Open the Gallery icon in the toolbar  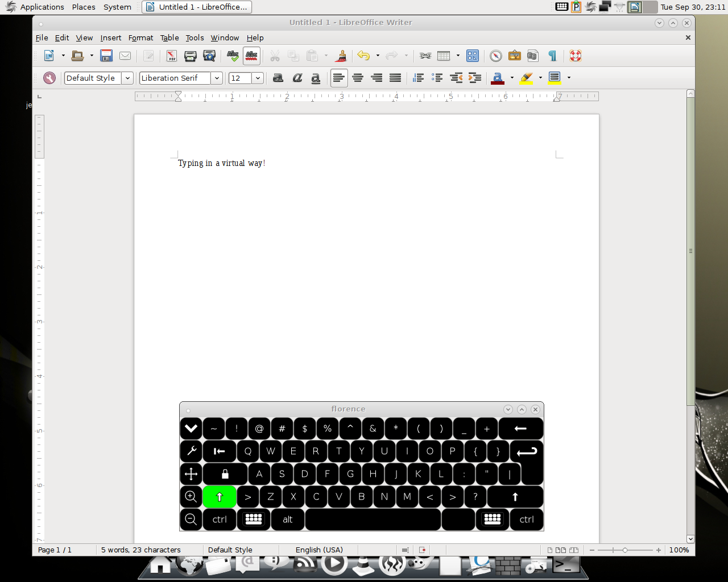pyautogui.click(x=515, y=56)
